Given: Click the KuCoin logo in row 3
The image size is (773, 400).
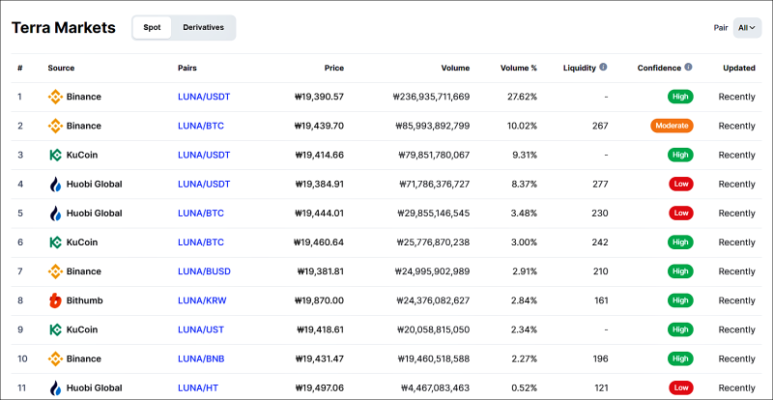Looking at the screenshot, I should click(55, 155).
